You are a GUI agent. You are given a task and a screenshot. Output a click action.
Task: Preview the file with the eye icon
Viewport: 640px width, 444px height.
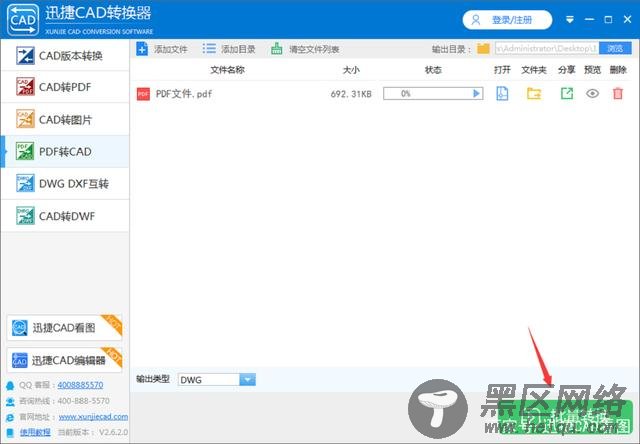point(592,93)
